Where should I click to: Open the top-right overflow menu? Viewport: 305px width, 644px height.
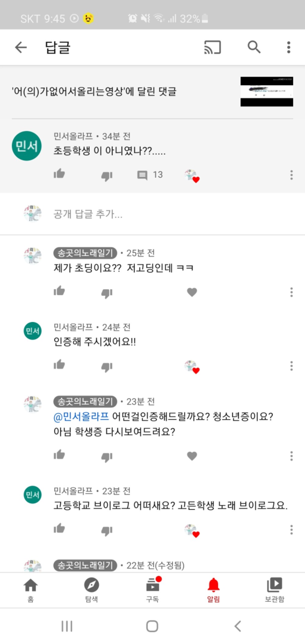[x=286, y=47]
